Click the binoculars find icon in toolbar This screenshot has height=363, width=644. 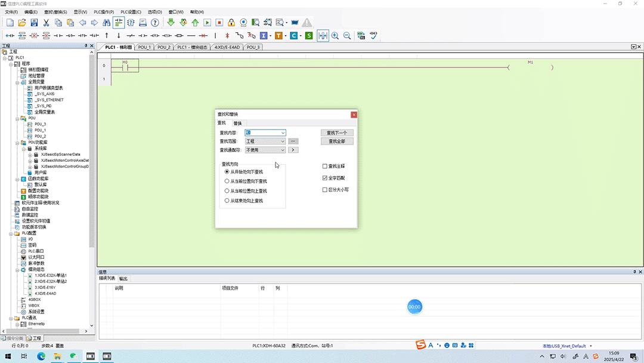coord(106,23)
